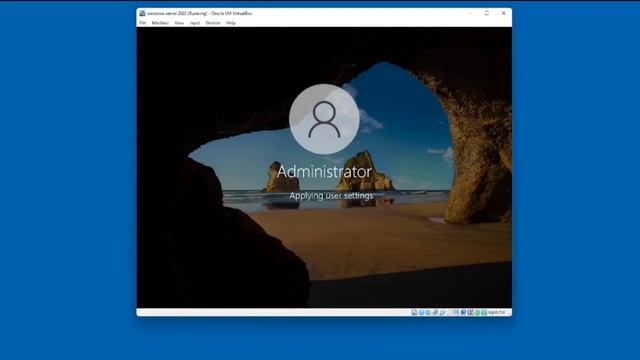Open the Input menu
The height and width of the screenshot is (360, 640).
195,23
